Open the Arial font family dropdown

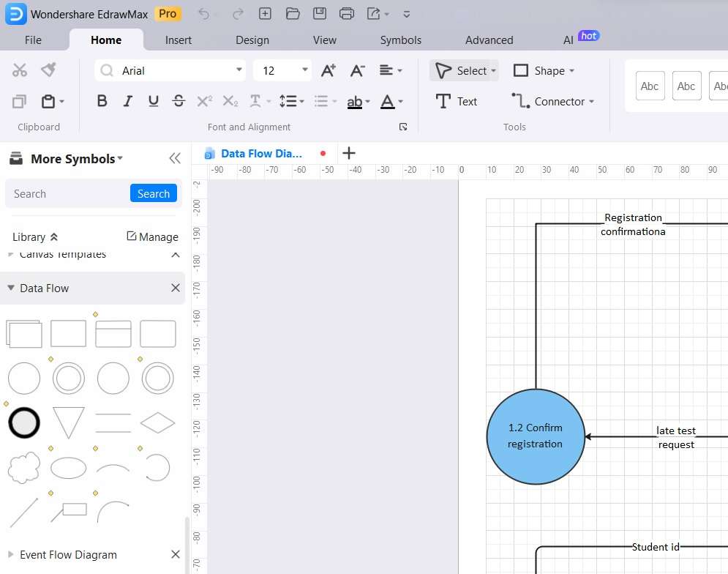click(239, 70)
